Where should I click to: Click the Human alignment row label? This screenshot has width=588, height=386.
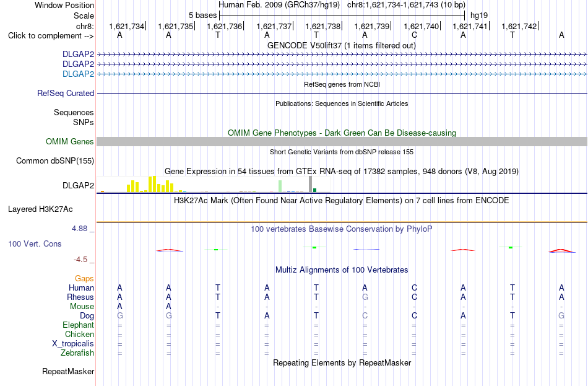81,288
